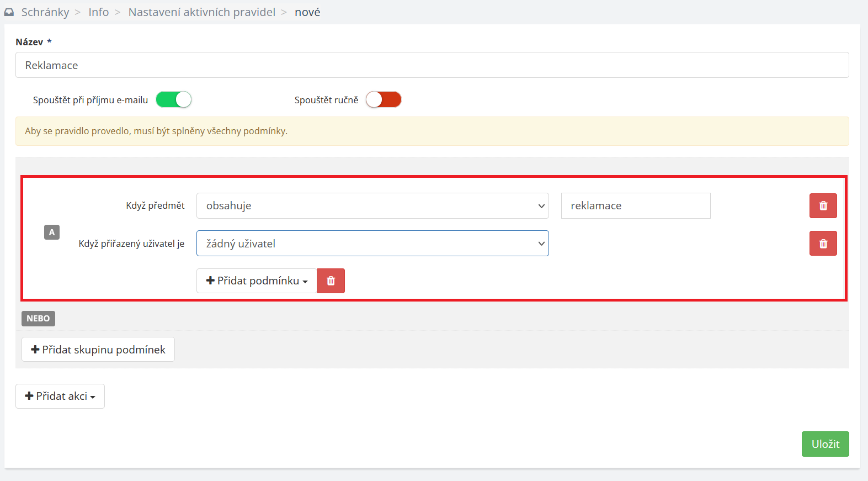Click the group A badge
The image size is (868, 481).
click(x=52, y=232)
